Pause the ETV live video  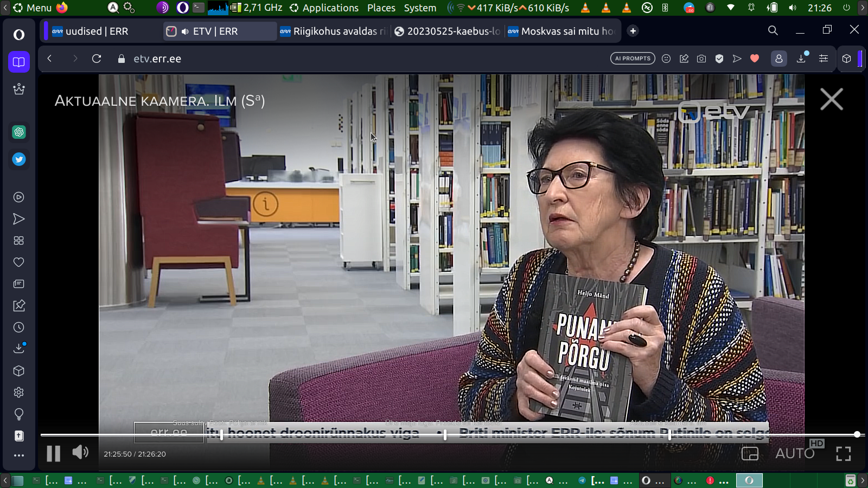[x=53, y=453]
